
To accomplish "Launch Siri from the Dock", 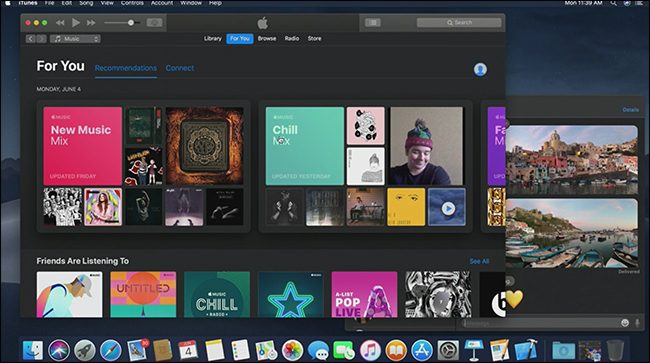I will [x=59, y=350].
